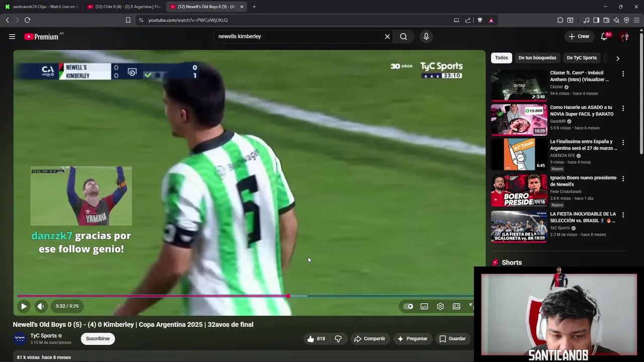Mute the video volume
Image resolution: width=644 pixels, height=362 pixels.
pyautogui.click(x=41, y=306)
